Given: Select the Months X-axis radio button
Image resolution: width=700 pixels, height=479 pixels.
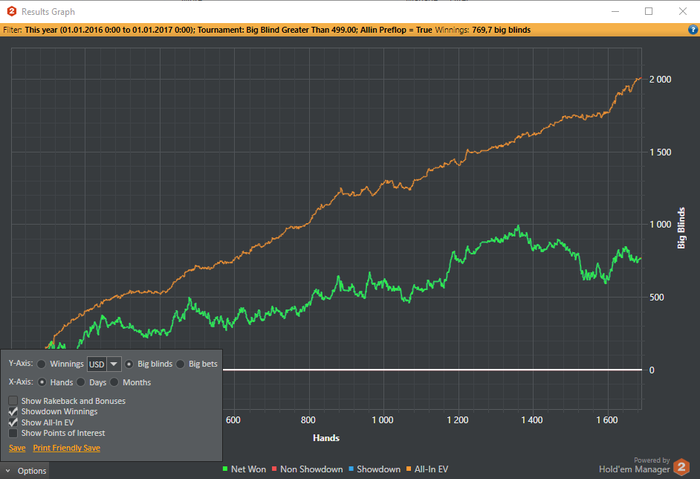Looking at the screenshot, I should [x=114, y=382].
